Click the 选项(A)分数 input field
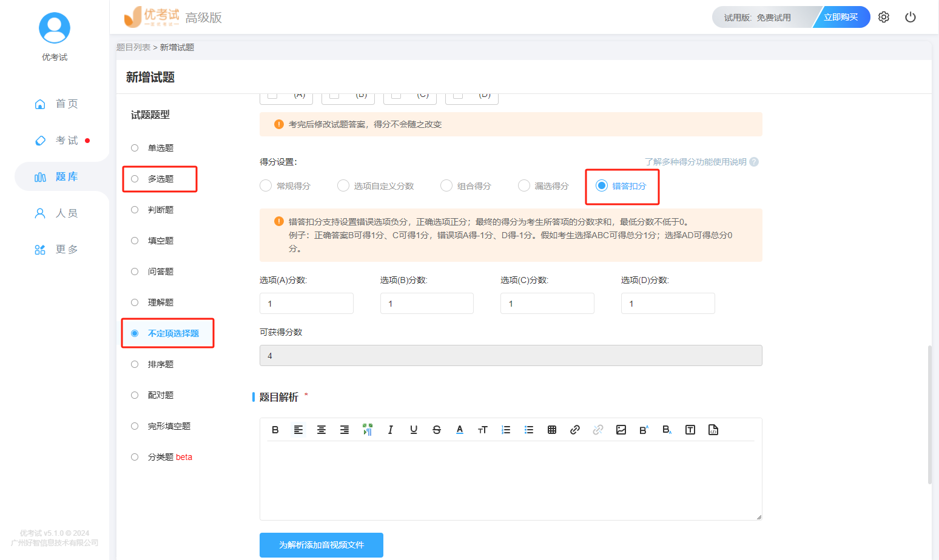The image size is (939, 560). coord(306,303)
